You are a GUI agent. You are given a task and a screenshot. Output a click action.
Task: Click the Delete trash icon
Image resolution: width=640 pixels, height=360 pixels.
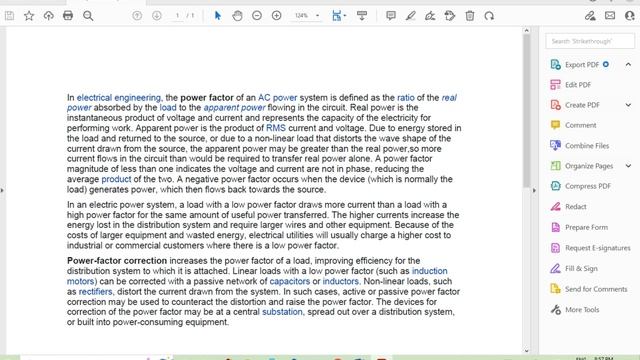click(470, 16)
